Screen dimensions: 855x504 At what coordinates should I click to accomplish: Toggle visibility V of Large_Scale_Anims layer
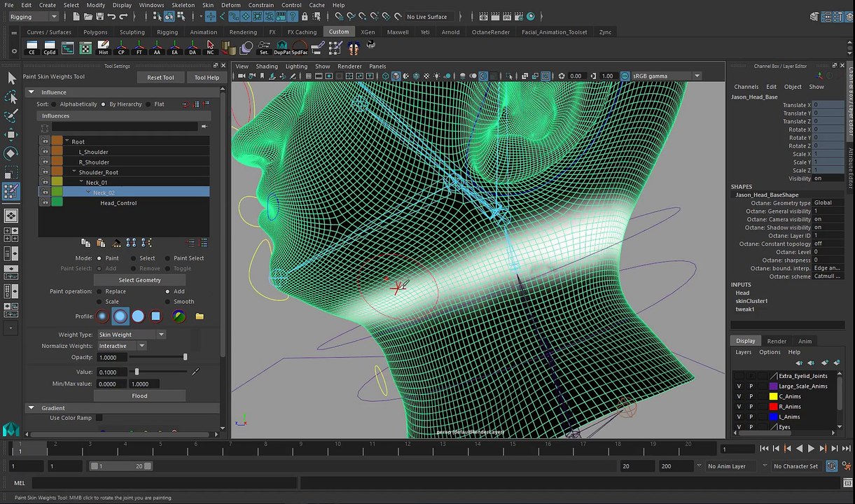coord(739,386)
